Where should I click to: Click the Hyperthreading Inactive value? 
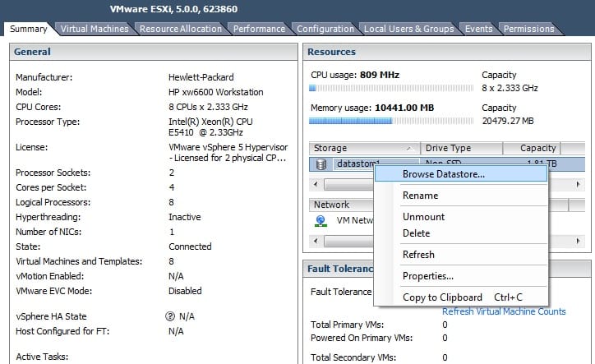point(185,217)
